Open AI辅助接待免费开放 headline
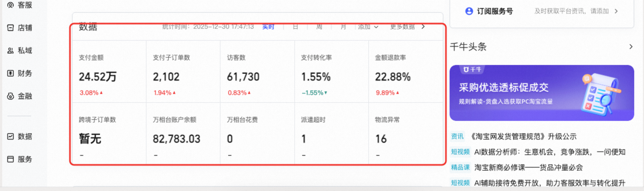The width and height of the screenshot is (644, 191). tap(550, 183)
